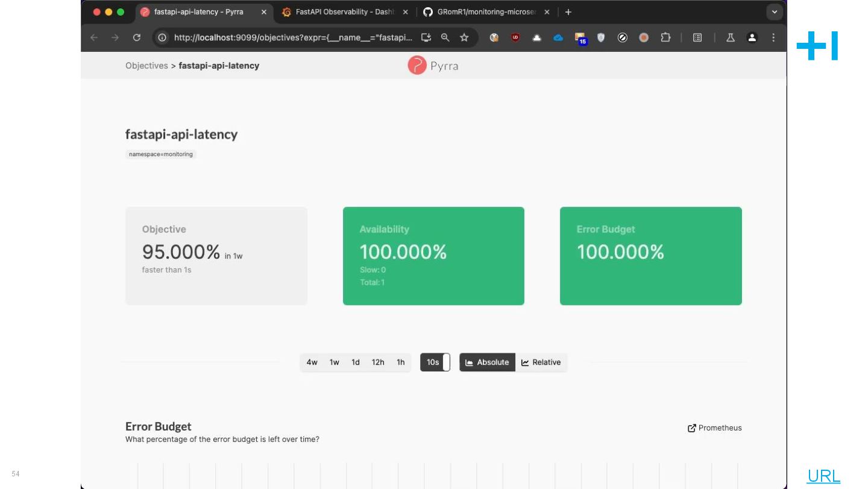Image resolution: width=868 pixels, height=489 pixels.
Task: Open the white cloud extension icon
Action: click(536, 37)
